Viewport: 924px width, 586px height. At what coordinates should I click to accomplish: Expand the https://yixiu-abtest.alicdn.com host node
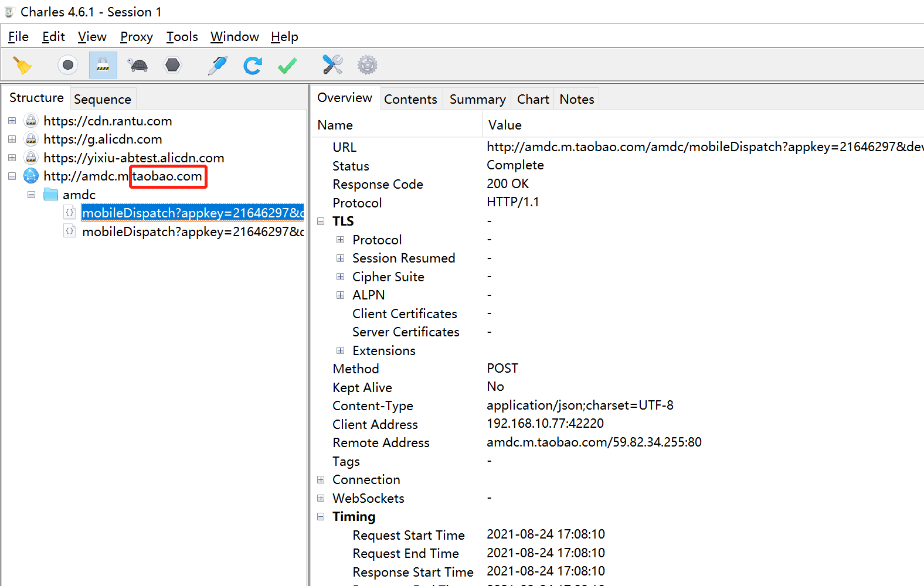pyautogui.click(x=12, y=158)
